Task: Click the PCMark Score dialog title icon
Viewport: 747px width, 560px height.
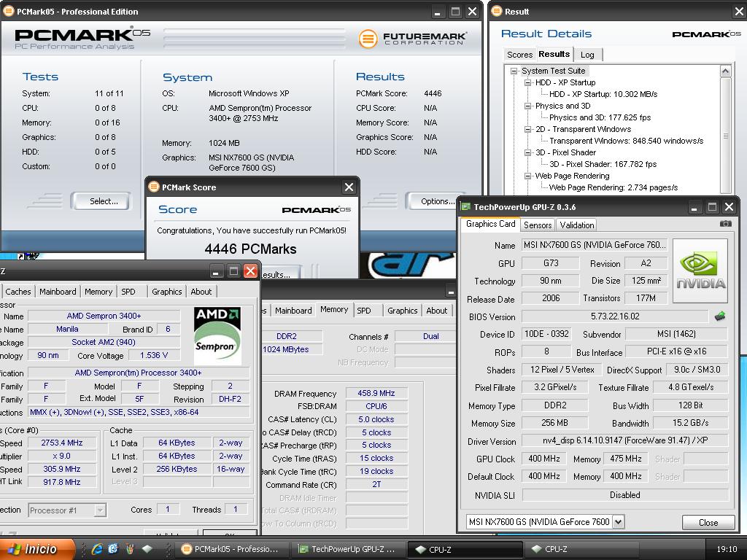Action: click(153, 187)
